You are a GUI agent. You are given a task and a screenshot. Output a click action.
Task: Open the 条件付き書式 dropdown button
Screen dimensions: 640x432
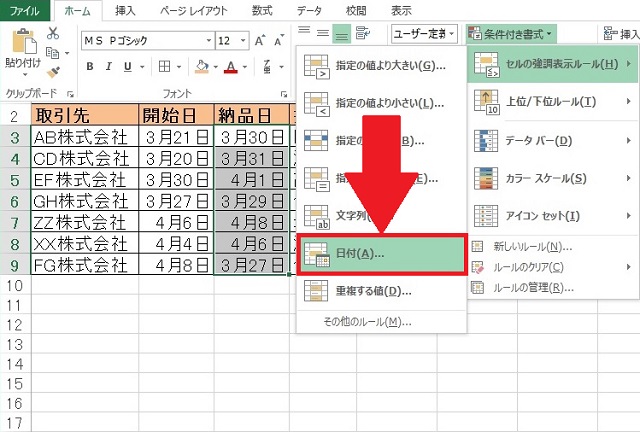tap(511, 33)
